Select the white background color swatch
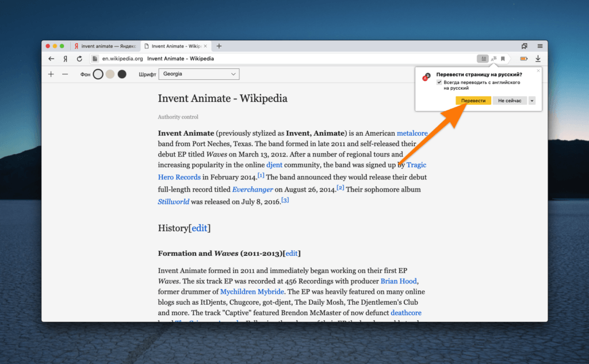589x364 pixels. 98,74
